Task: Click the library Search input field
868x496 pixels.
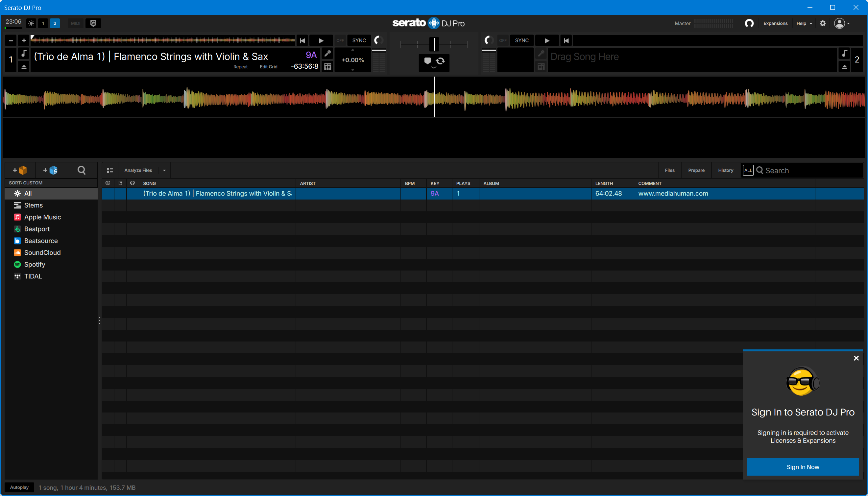Action: [811, 171]
